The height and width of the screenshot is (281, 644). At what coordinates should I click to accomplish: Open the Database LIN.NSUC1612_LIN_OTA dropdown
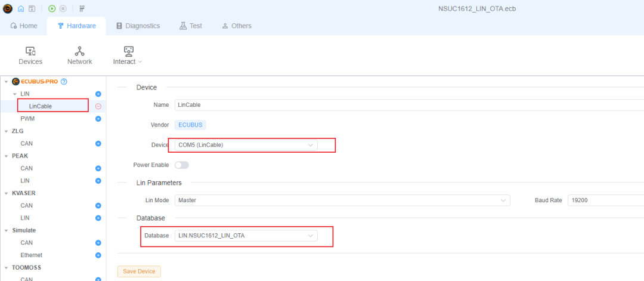point(246,236)
